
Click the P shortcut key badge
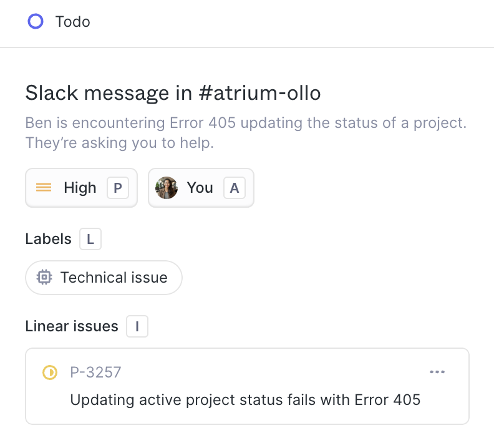(x=118, y=188)
